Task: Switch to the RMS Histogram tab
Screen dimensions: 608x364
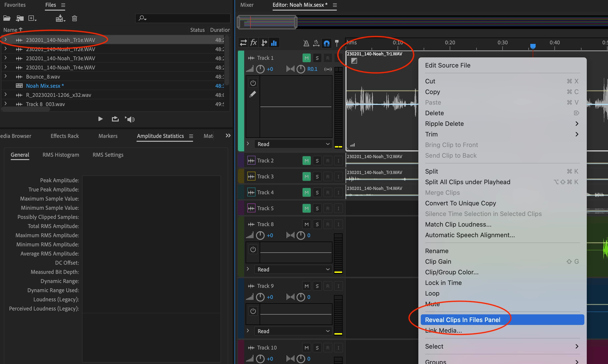Action: click(x=61, y=155)
